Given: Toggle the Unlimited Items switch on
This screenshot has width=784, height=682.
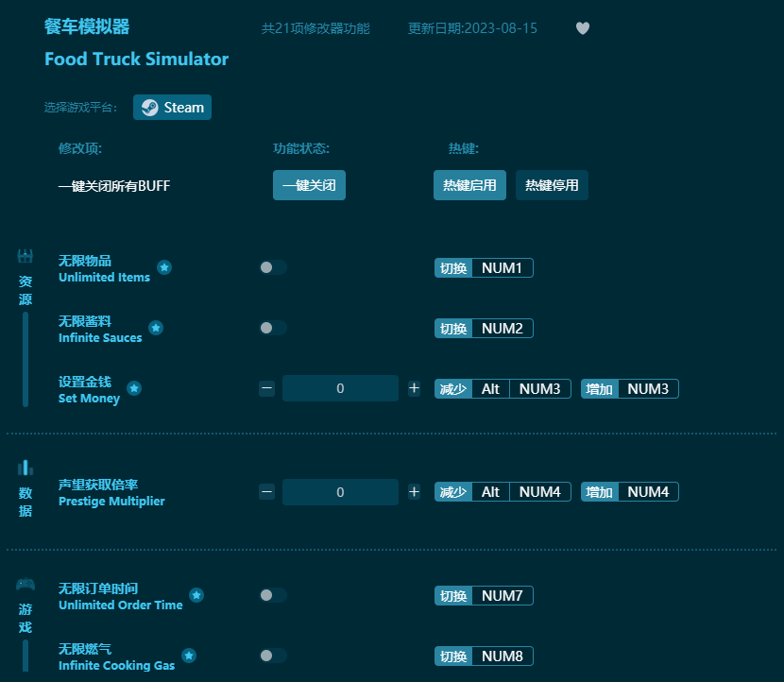Looking at the screenshot, I should (273, 267).
